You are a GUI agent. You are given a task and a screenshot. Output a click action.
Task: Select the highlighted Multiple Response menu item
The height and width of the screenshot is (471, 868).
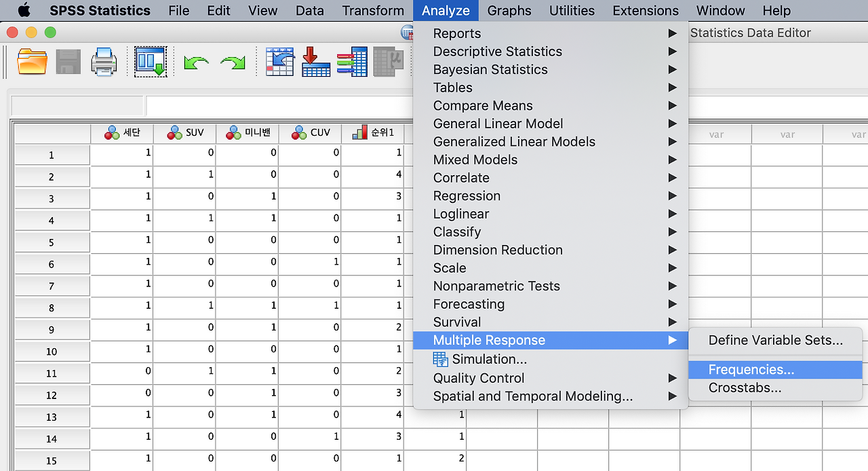(x=551, y=340)
